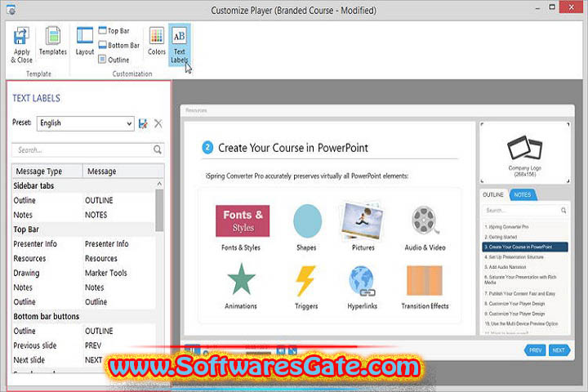The height and width of the screenshot is (392, 588).
Task: Click the Text Labels ribbon button
Action: click(179, 45)
